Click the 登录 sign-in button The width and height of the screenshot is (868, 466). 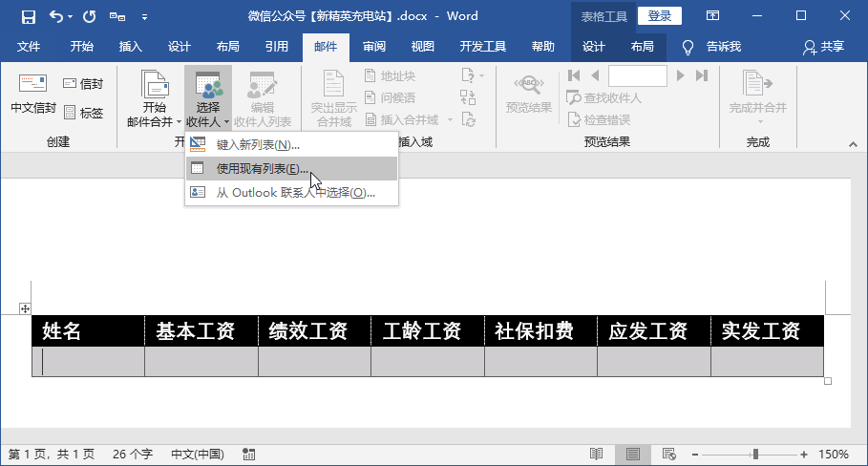pos(659,16)
